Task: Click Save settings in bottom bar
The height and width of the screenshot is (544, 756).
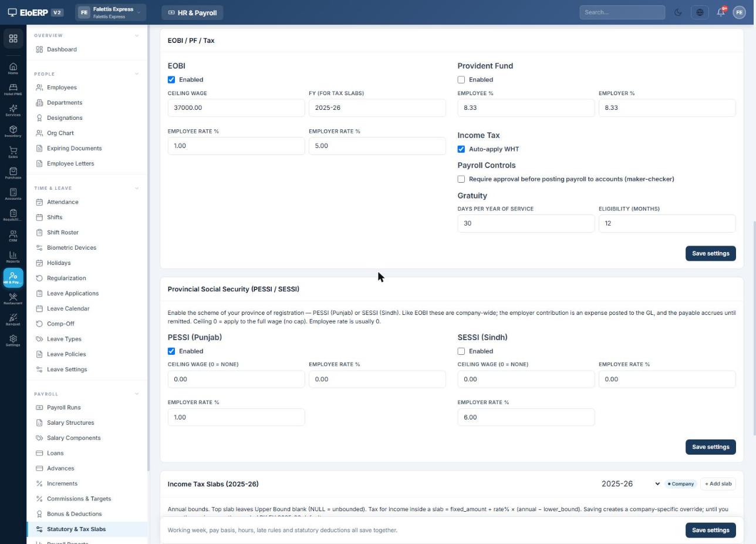Action: [710, 530]
